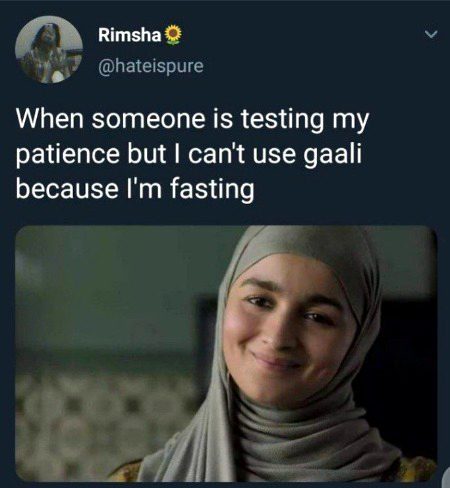450x488 pixels.
Task: Select the word "When" starting the tweet
Action: [x=50, y=119]
